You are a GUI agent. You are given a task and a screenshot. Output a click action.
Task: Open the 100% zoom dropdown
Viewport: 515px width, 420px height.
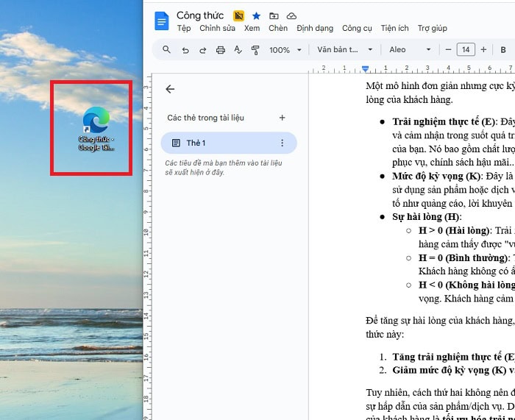[x=285, y=50]
